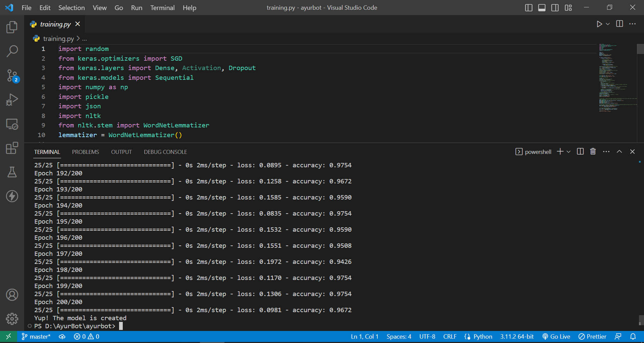Open feedback icon in status bar
The width and height of the screenshot is (644, 343).
point(618,336)
